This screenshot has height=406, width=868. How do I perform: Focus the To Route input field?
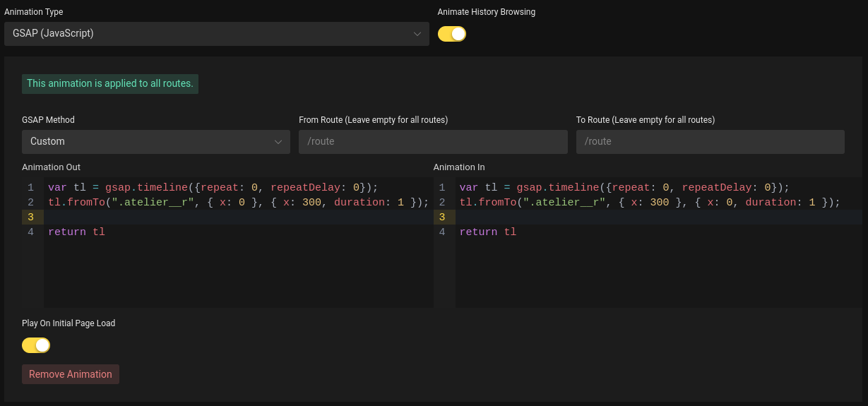(711, 141)
